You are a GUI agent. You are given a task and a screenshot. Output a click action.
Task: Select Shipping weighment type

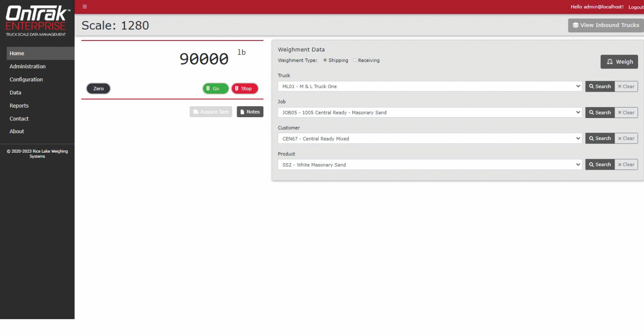pyautogui.click(x=325, y=61)
